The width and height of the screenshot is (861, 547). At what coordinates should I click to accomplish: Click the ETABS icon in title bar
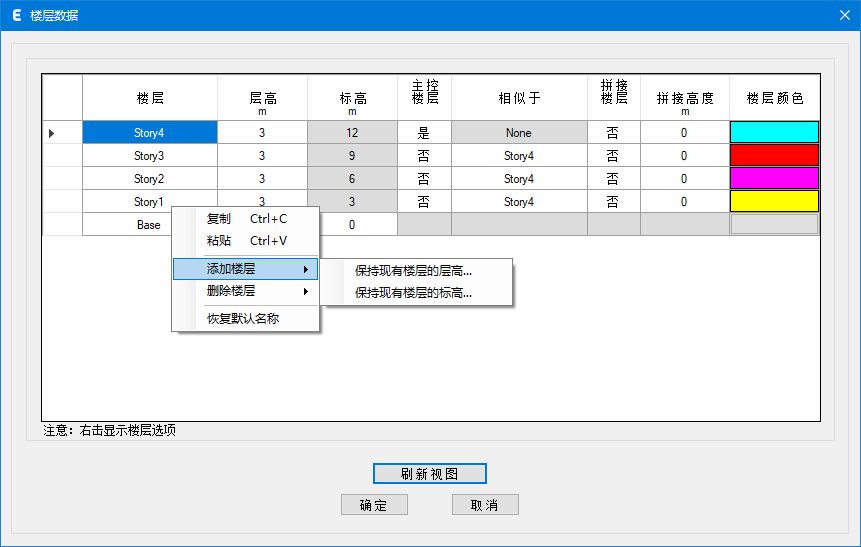pyautogui.click(x=16, y=16)
